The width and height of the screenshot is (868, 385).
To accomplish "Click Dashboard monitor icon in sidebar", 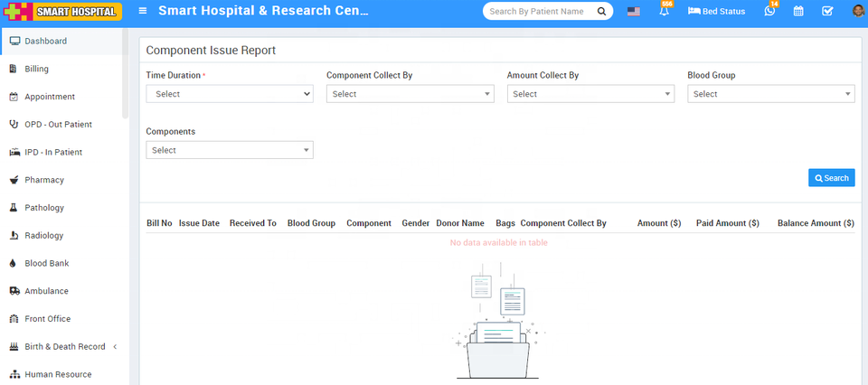I will pos(15,41).
